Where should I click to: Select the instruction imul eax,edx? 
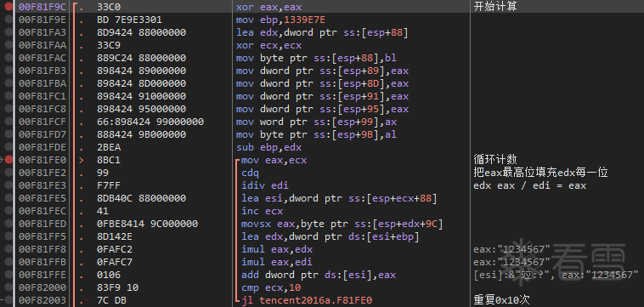coord(277,248)
